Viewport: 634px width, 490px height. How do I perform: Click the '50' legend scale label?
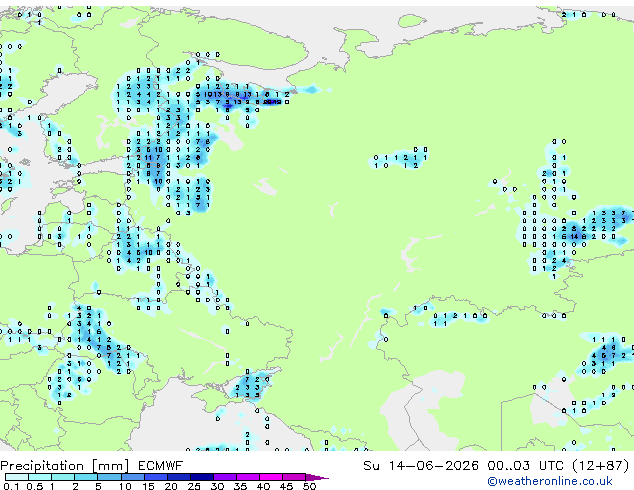[309, 486]
